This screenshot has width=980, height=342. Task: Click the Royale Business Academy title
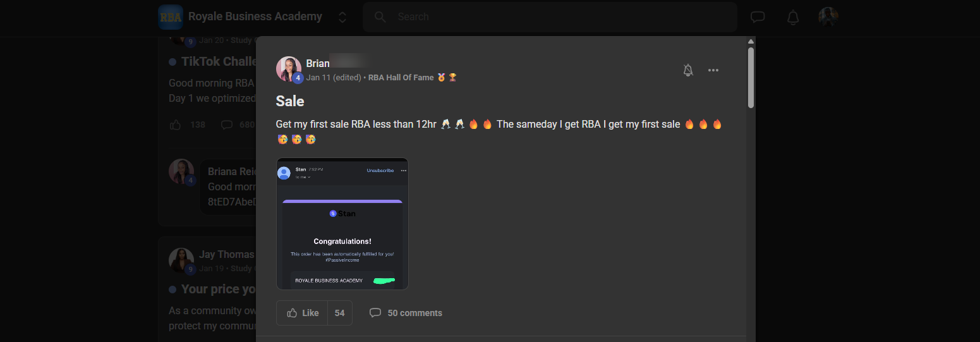tap(255, 16)
